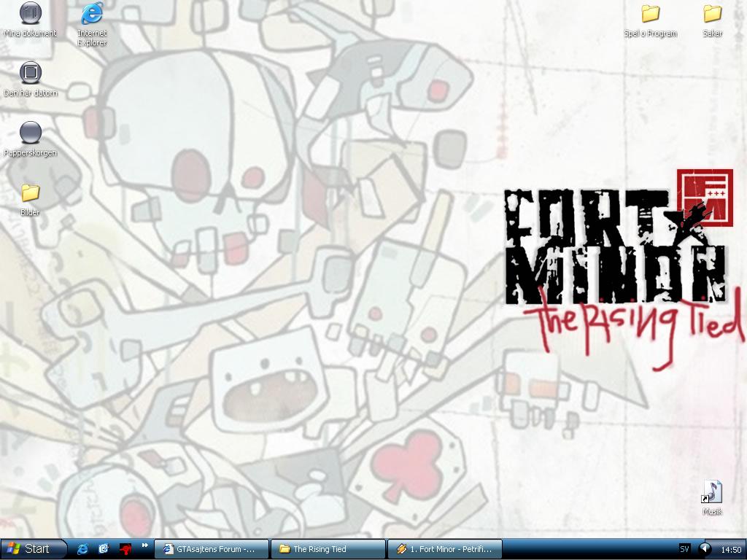Image resolution: width=747 pixels, height=560 pixels.
Task: Launch Internet Explorer from Quick Launch
Action: [83, 549]
